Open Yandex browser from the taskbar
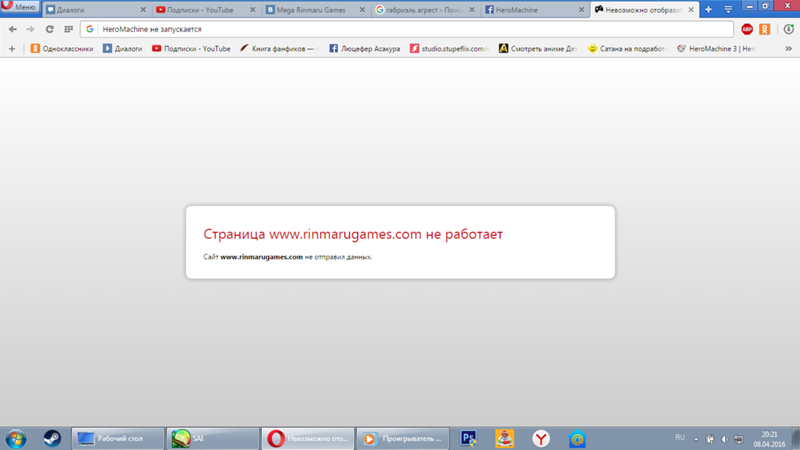This screenshot has width=800, height=450. 541,439
